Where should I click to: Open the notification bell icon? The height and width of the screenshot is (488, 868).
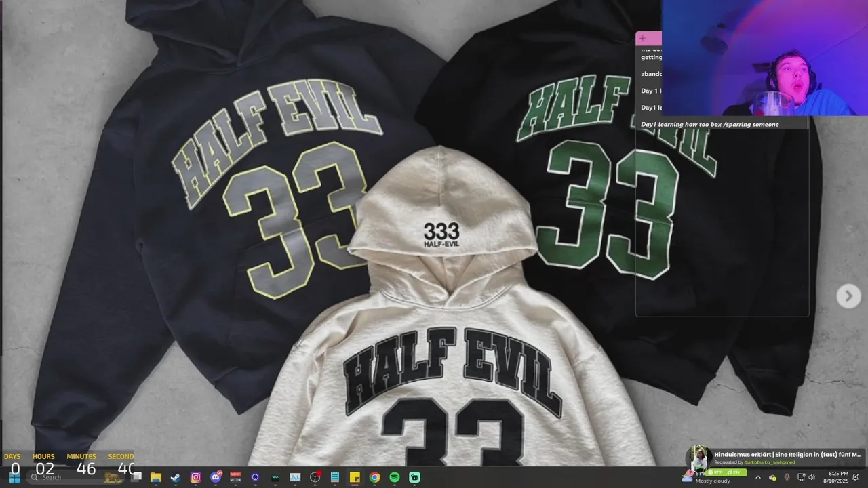click(x=856, y=477)
